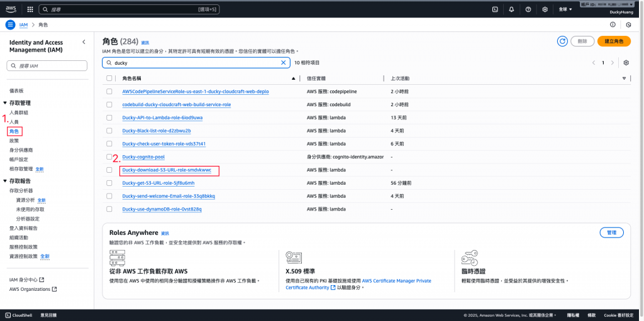Open 儀表板 in the sidebar
Viewport: 644px width, 321px height.
[16, 90]
